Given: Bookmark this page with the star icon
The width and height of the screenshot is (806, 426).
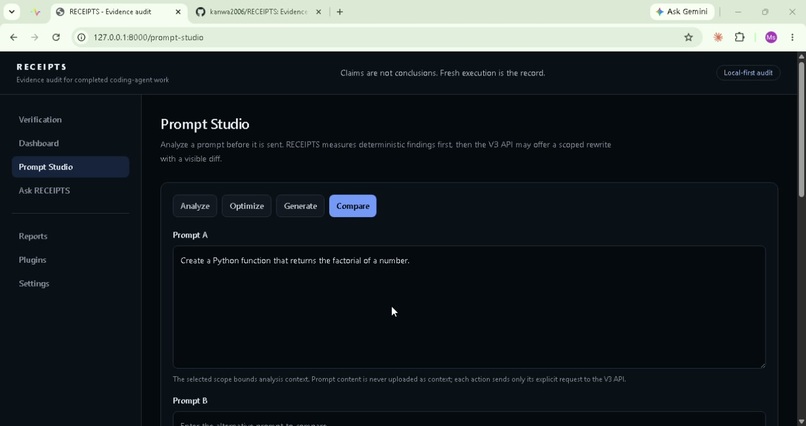Looking at the screenshot, I should [688, 38].
